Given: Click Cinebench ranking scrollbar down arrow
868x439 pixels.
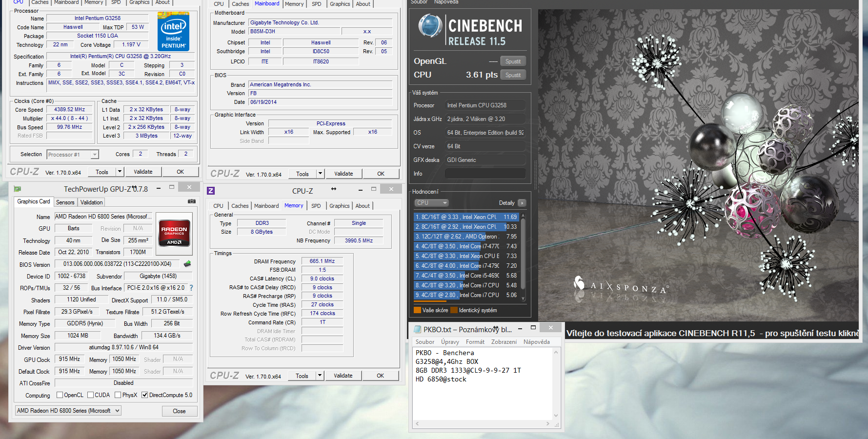Looking at the screenshot, I should click(x=524, y=299).
